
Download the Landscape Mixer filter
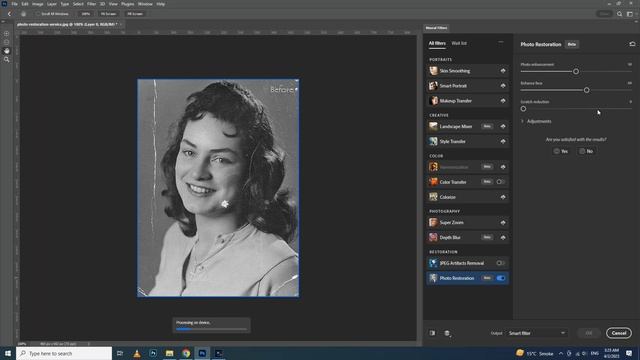coord(503,127)
